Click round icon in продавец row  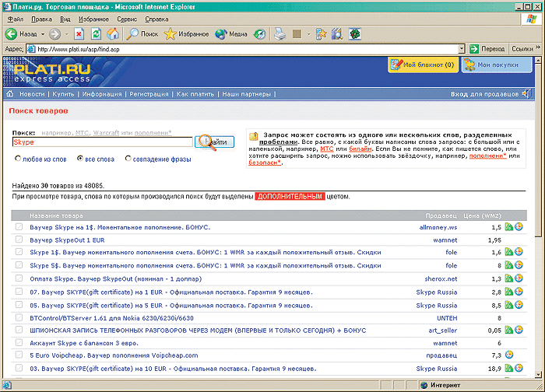(509, 355)
